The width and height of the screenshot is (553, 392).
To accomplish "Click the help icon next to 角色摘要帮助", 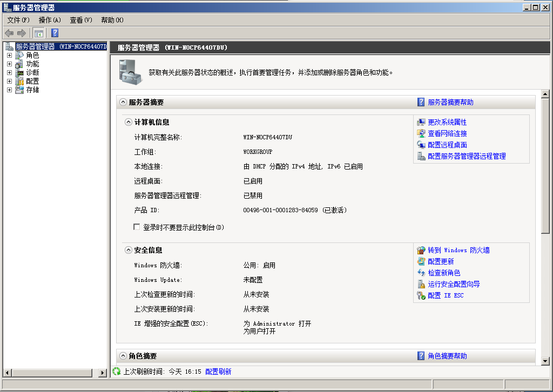I will click(421, 356).
